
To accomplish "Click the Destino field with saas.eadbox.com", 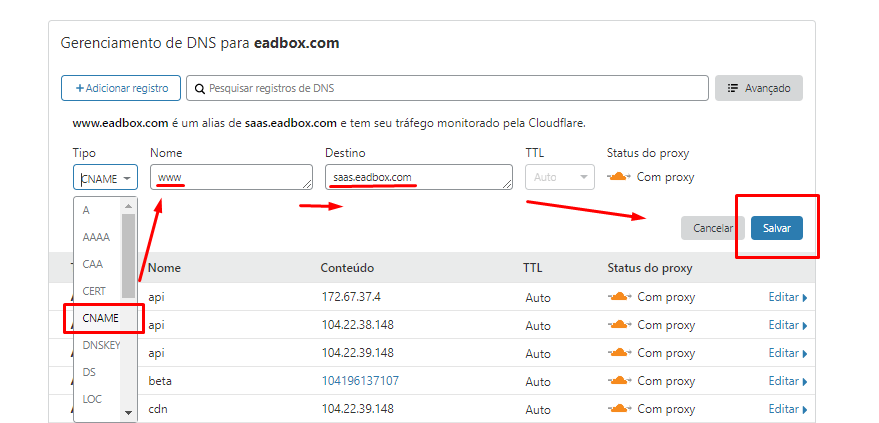I will 419,177.
